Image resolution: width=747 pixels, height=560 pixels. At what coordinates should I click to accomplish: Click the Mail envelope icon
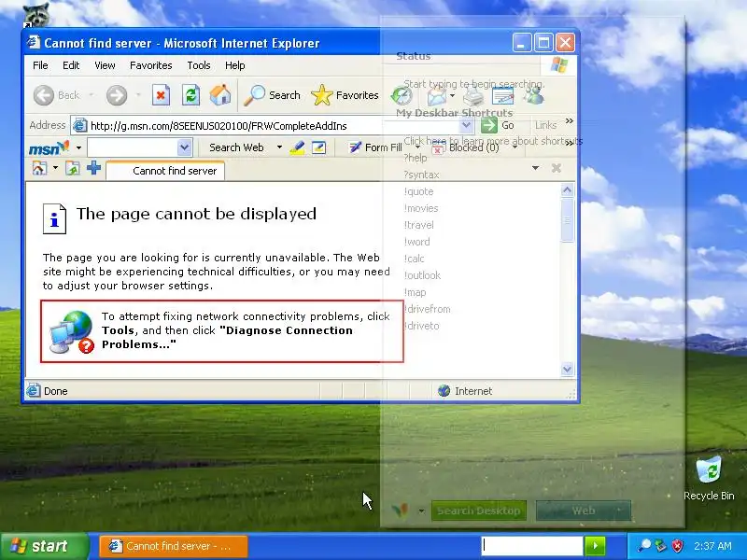tap(436, 96)
